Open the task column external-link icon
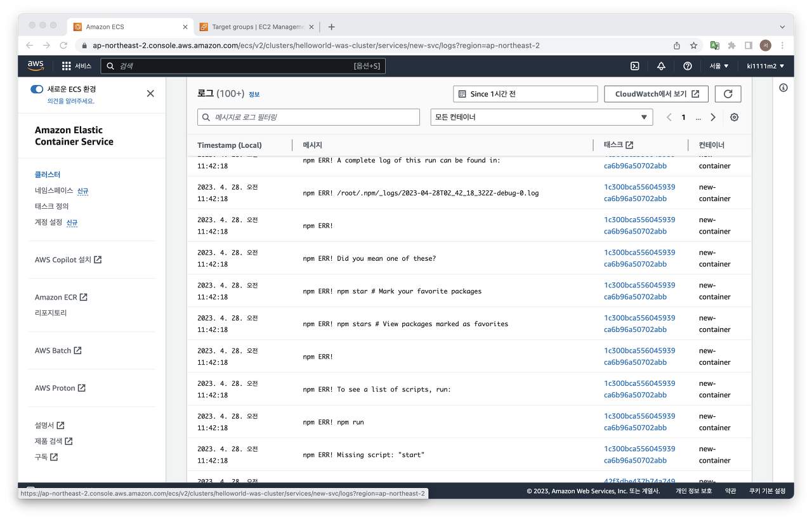This screenshot has width=812, height=521. (629, 145)
